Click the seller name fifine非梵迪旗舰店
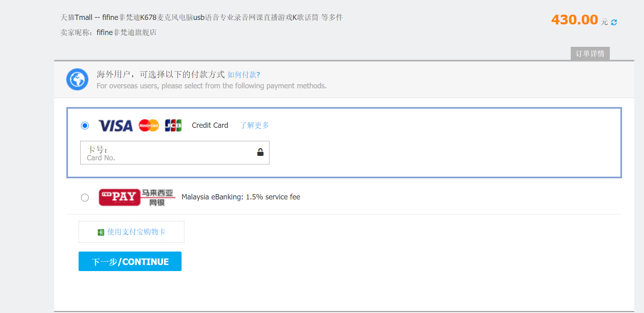Viewport: 644px width, 313px height. (127, 33)
